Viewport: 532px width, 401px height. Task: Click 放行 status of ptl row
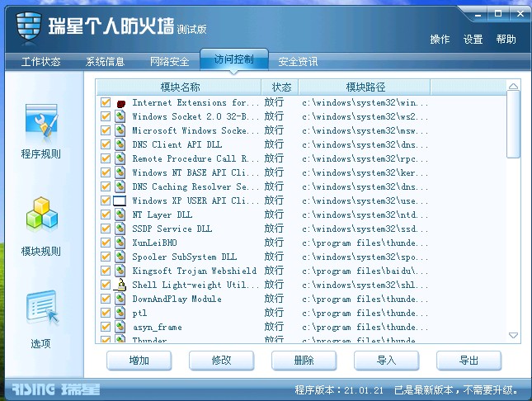click(x=274, y=313)
